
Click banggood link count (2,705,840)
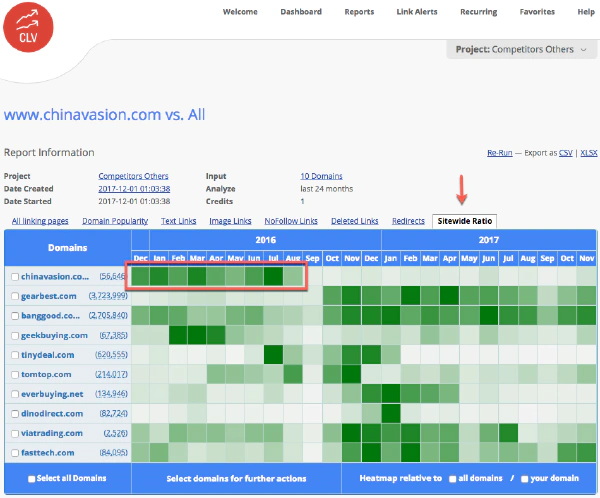(108, 315)
